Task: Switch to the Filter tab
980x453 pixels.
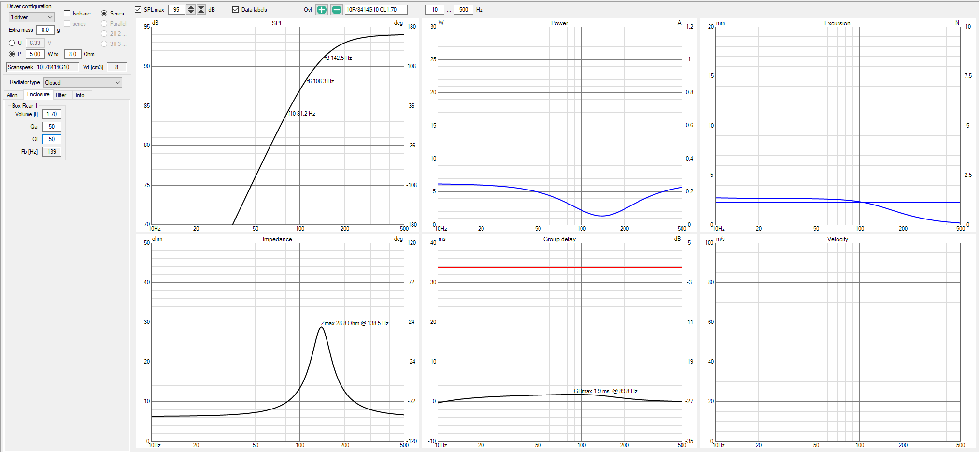Action: point(61,95)
